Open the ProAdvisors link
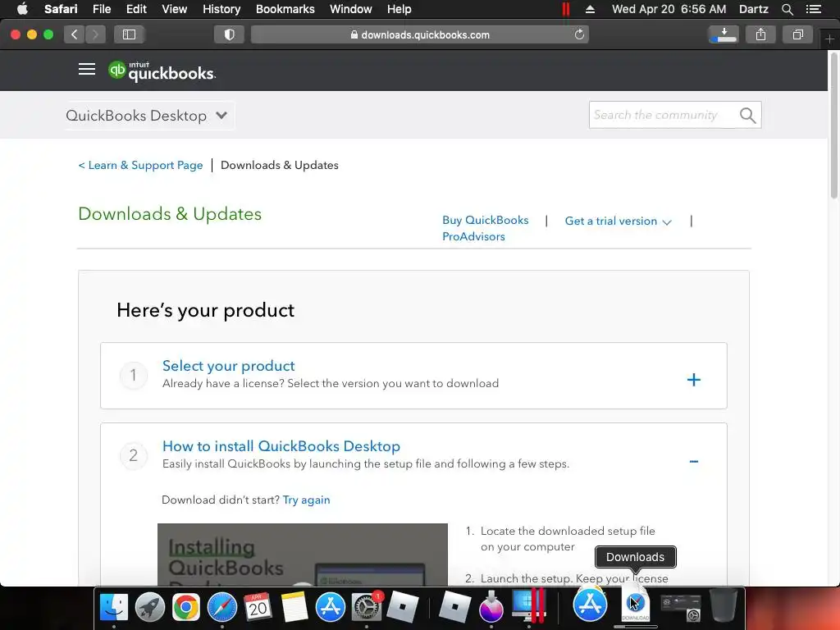 tap(473, 236)
